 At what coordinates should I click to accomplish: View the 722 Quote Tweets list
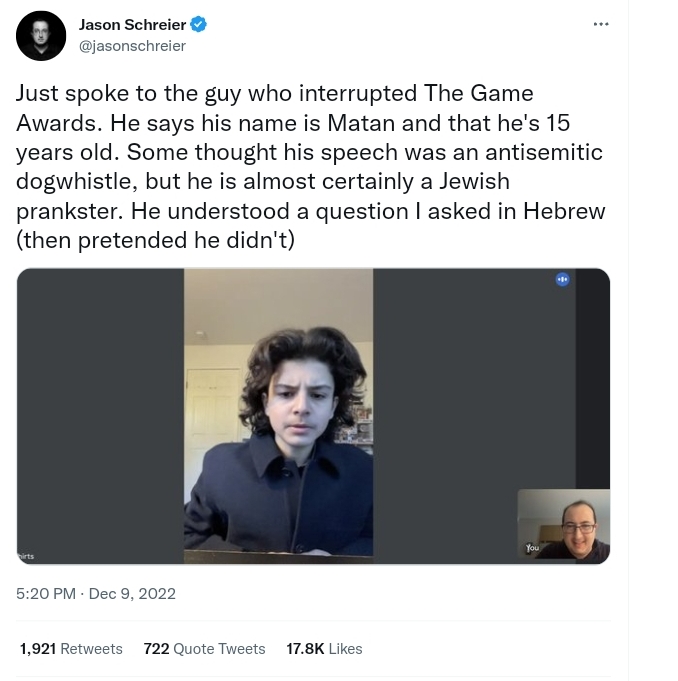[205, 648]
